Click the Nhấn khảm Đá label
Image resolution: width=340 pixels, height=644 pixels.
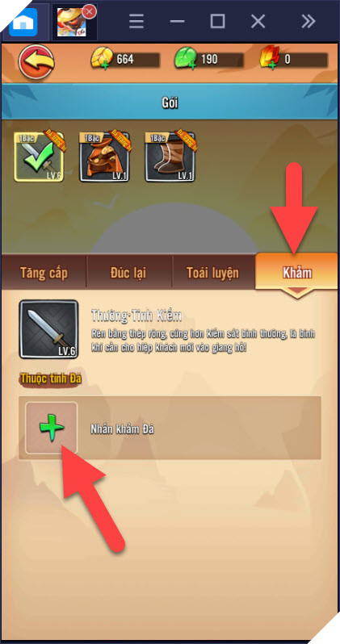click(x=122, y=429)
